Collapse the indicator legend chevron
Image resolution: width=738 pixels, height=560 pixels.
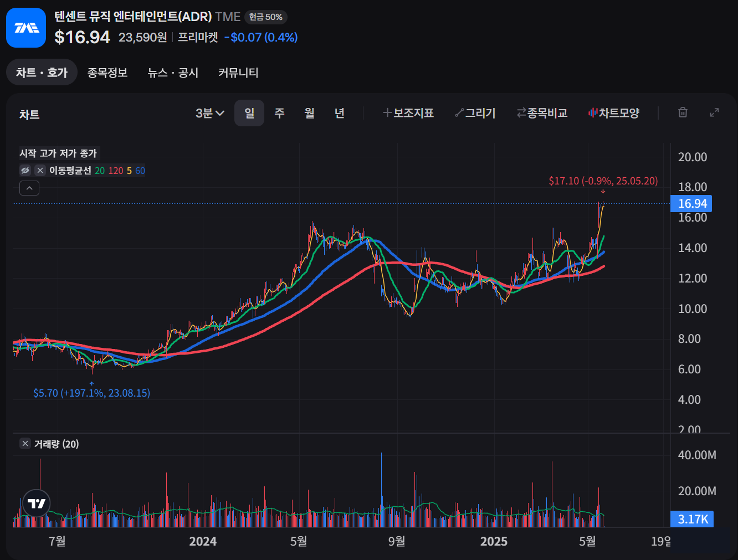(x=29, y=188)
